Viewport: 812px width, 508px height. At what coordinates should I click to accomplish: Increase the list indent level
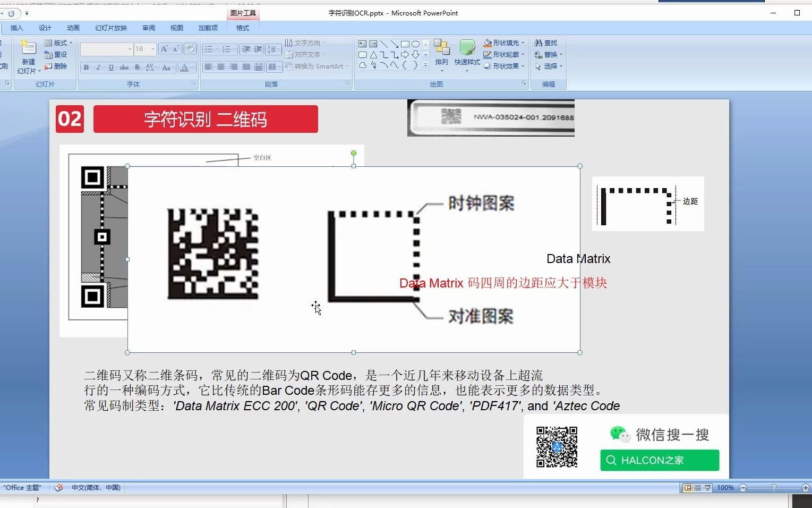pos(258,49)
